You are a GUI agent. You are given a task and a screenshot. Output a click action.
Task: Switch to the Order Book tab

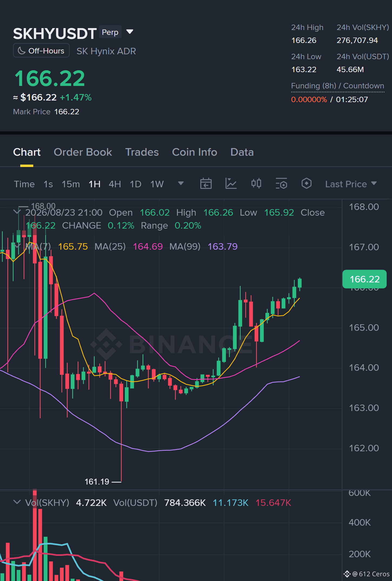point(83,152)
